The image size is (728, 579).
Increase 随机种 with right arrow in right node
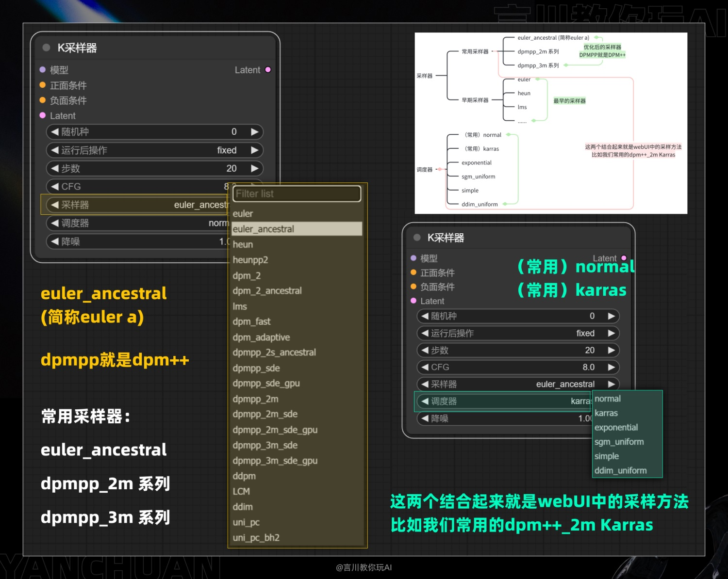(612, 316)
